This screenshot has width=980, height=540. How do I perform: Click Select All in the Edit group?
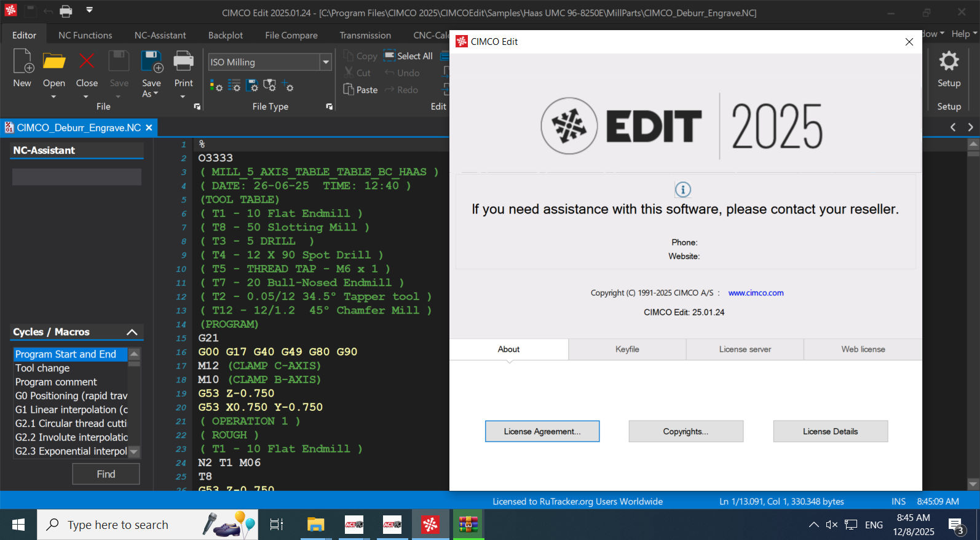[408, 56]
